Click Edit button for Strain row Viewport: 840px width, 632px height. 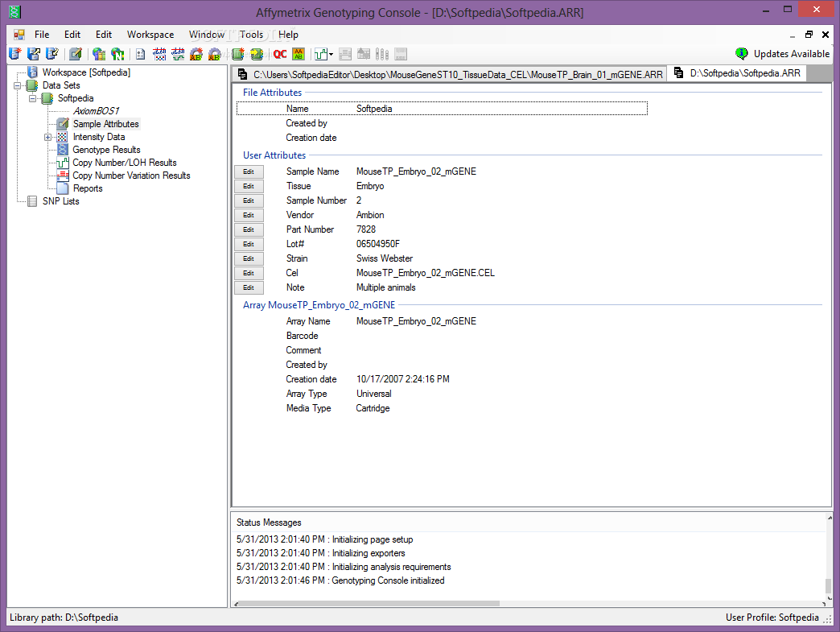pyautogui.click(x=249, y=258)
